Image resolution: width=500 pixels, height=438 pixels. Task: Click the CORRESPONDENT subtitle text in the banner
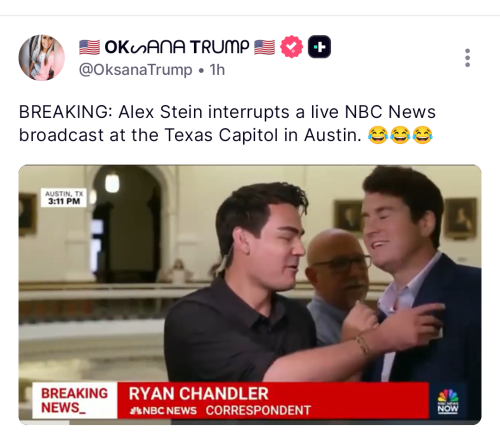258,410
